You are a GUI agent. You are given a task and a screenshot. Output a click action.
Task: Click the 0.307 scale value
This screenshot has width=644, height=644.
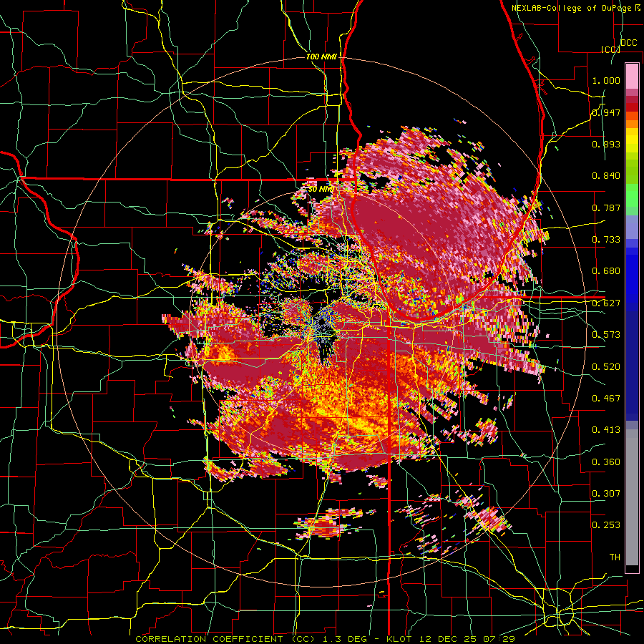point(606,494)
